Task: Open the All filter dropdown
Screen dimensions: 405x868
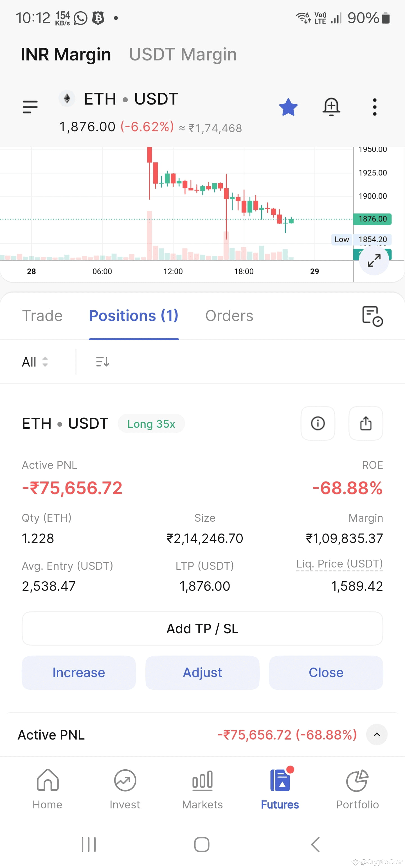Action: pyautogui.click(x=35, y=362)
